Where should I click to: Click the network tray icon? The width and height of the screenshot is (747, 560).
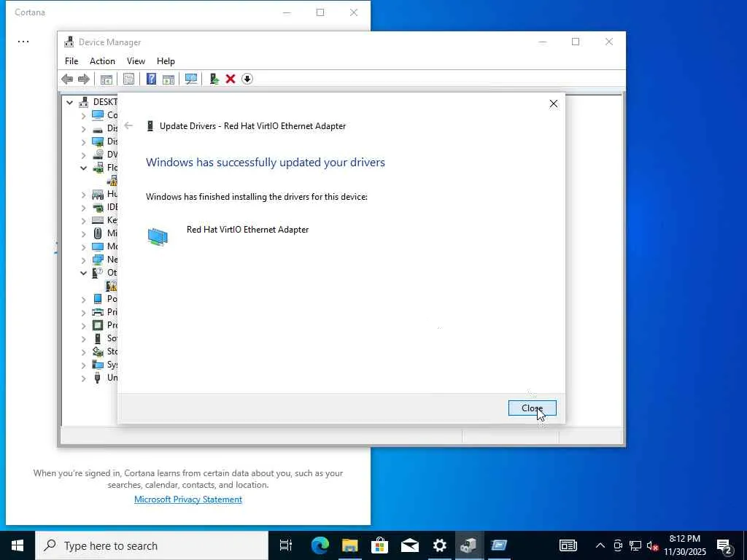635,545
